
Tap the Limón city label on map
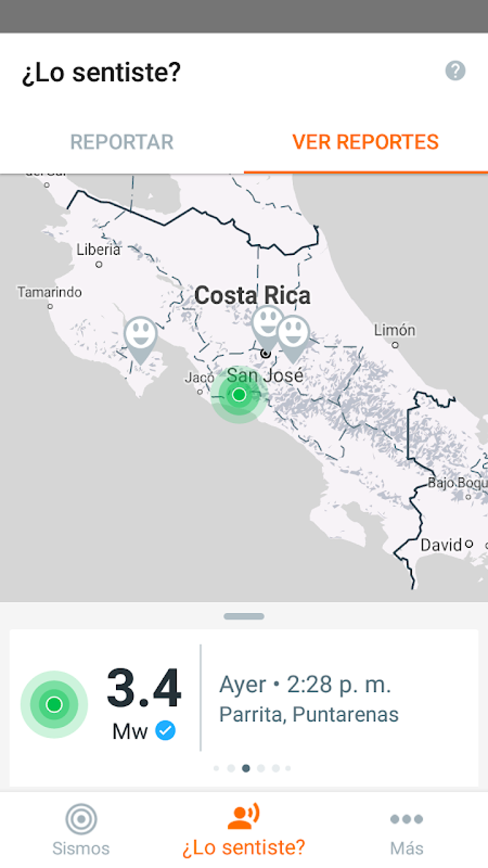point(394,330)
